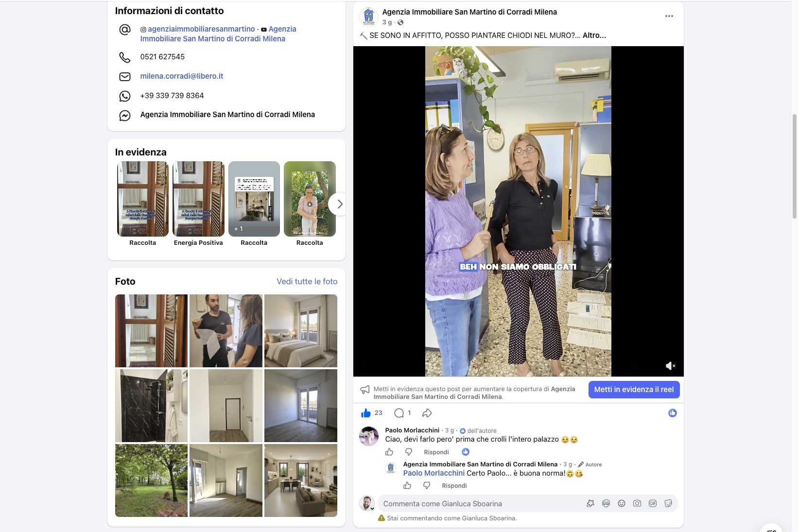Viewport: 798px width, 532px height.
Task: Click Metti in evidenza il reel button
Action: [634, 390]
